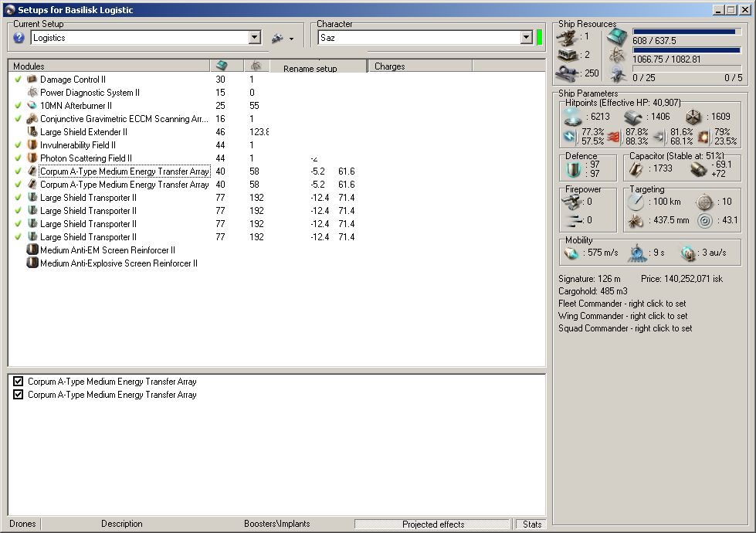Click the shield hitpoints icon beside 6213

pyautogui.click(x=573, y=116)
